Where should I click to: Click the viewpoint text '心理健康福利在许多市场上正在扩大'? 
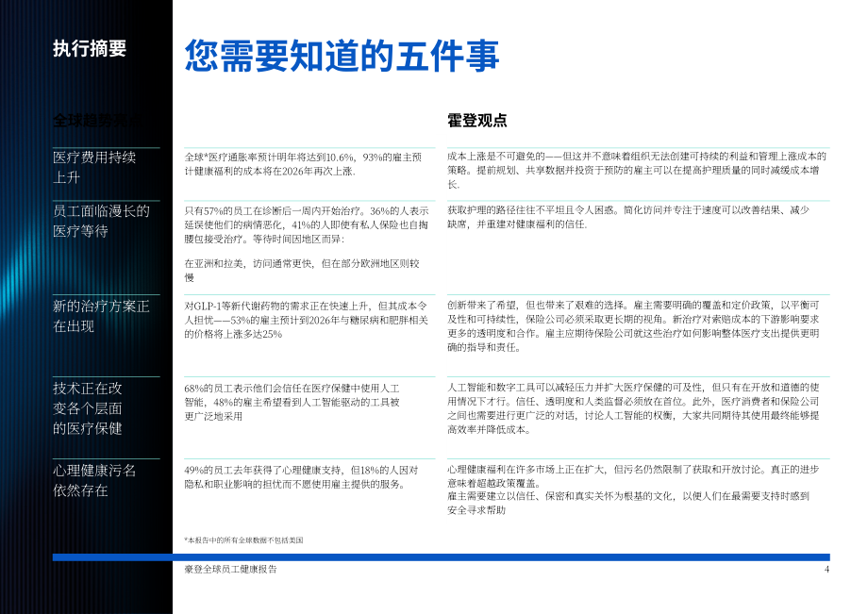(633, 476)
